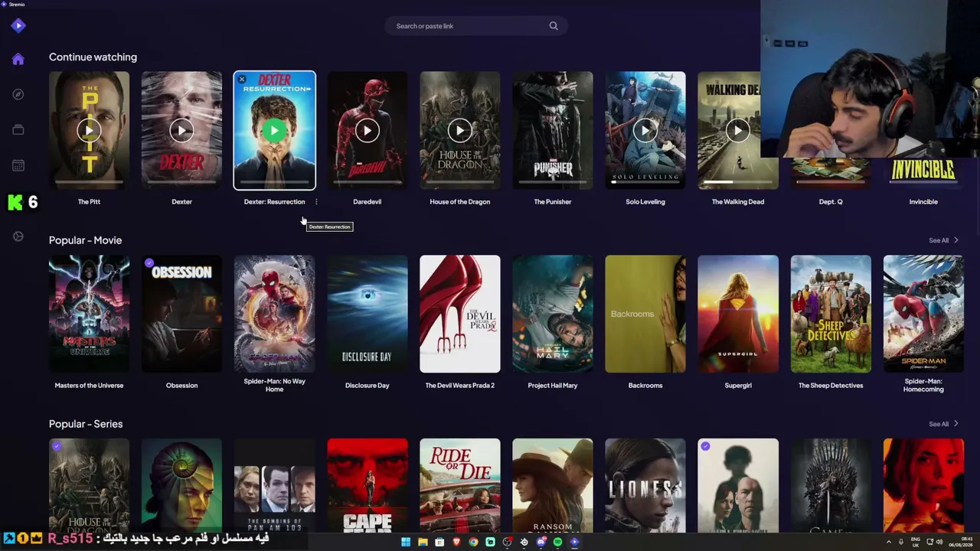Click the search magnifier icon
This screenshot has height=551, width=980.
coord(554,26)
